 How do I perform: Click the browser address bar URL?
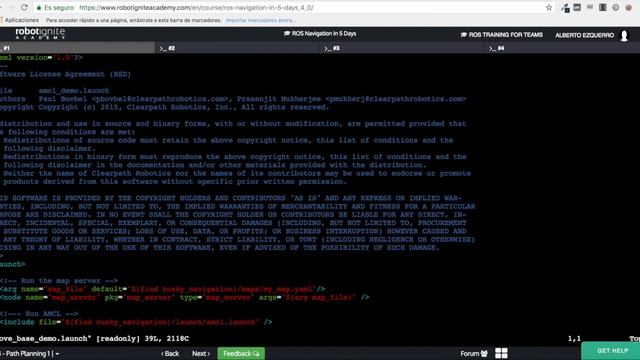click(x=196, y=8)
